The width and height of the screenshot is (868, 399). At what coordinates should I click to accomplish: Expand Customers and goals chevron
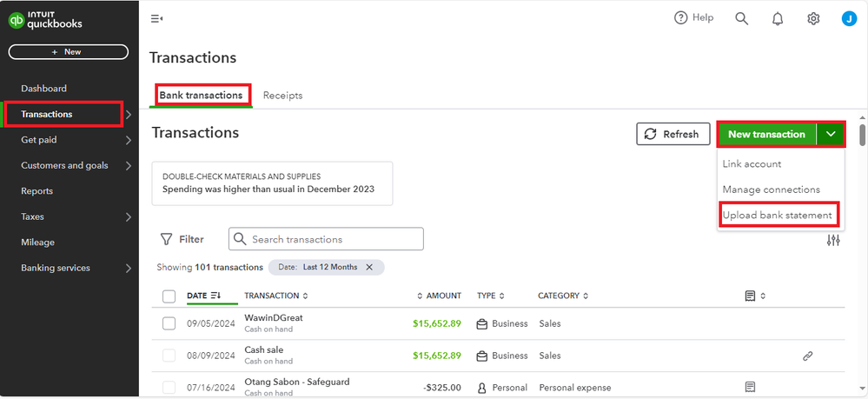coord(129,166)
